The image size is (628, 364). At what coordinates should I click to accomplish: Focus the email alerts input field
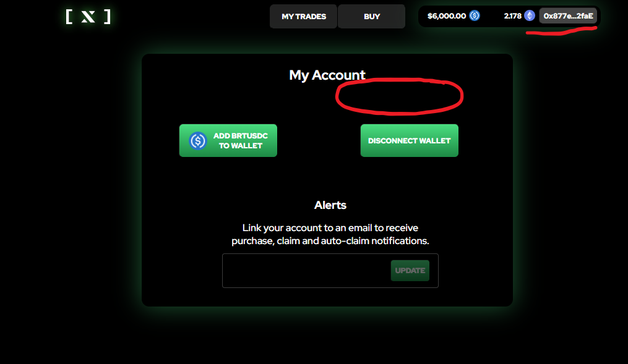point(307,271)
